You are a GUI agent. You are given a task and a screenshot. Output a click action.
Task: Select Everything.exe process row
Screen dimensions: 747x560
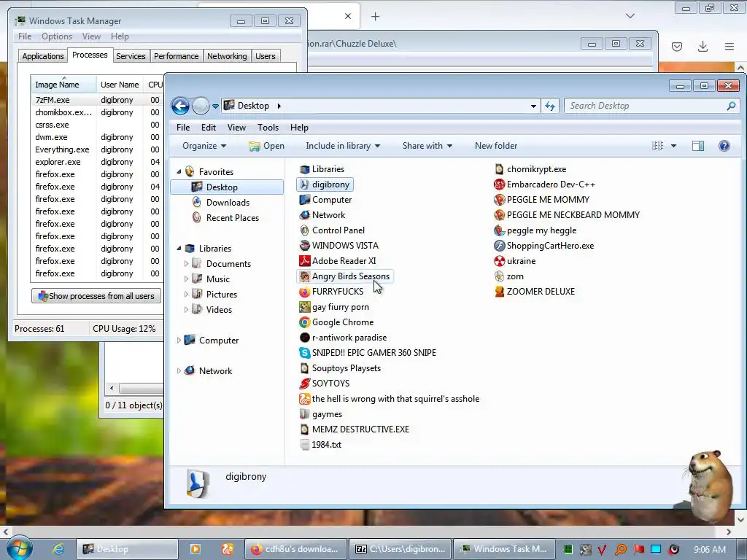(97, 149)
